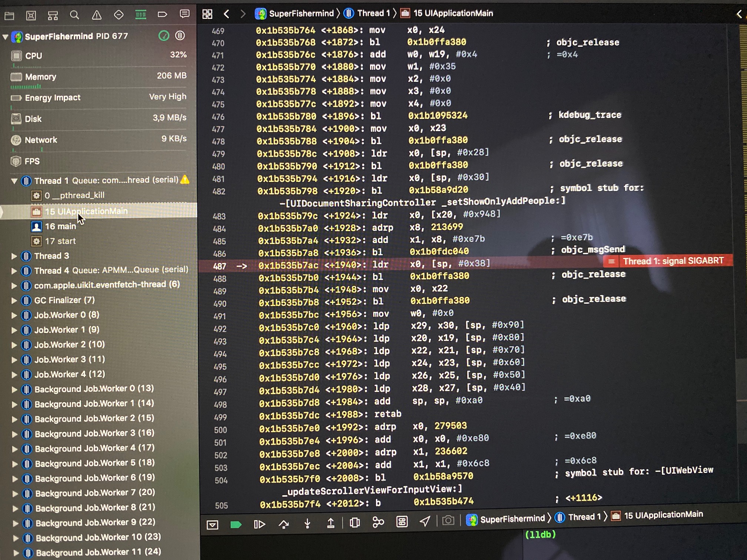Open the Breakpoint navigator icon
Image resolution: width=747 pixels, height=560 pixels.
pos(162,14)
